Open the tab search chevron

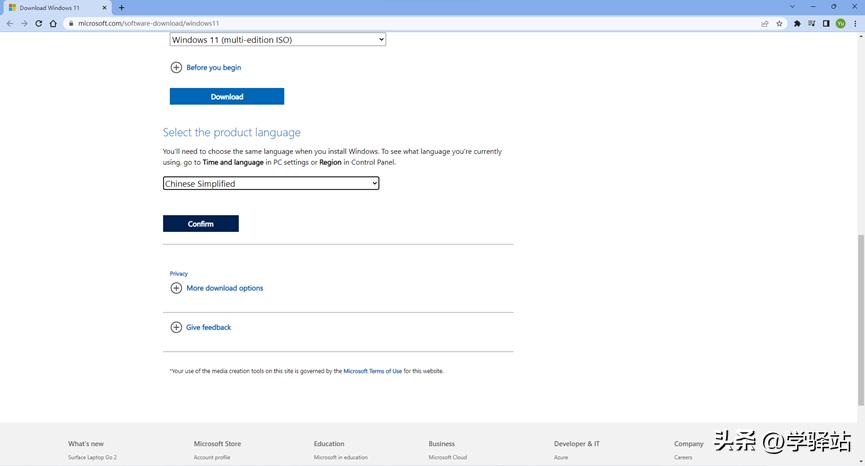792,7
